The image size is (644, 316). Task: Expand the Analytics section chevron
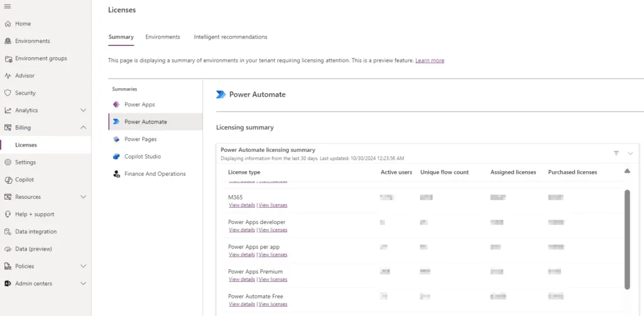point(84,110)
